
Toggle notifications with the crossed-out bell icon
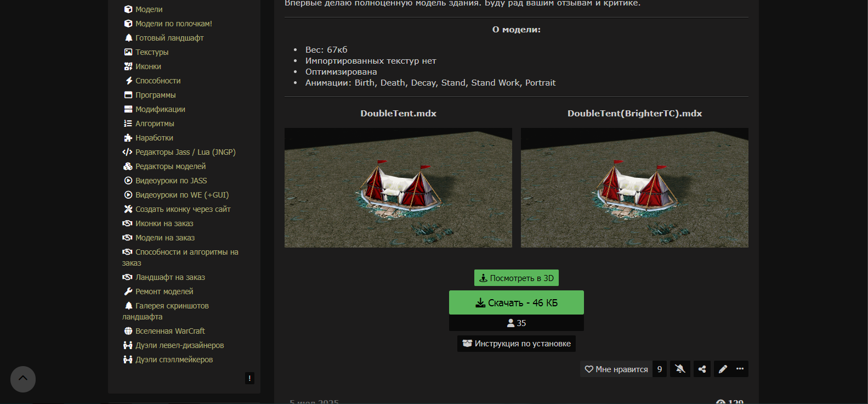point(680,369)
